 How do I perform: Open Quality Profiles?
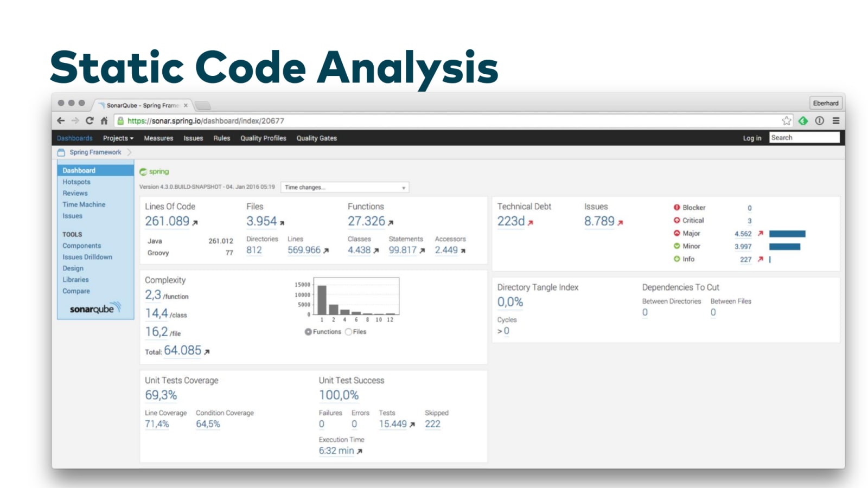pos(263,138)
